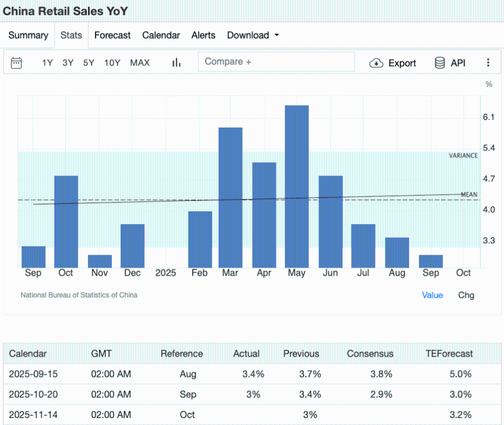Select the 10Y time range

point(113,63)
